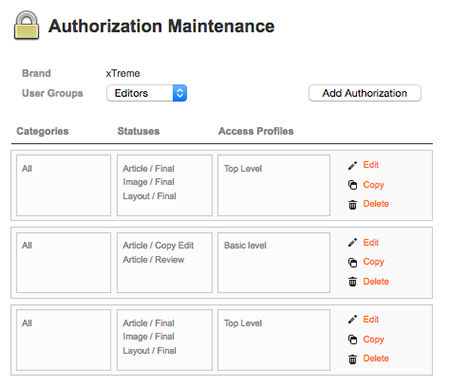Open the Editors user group dropdown

click(147, 93)
